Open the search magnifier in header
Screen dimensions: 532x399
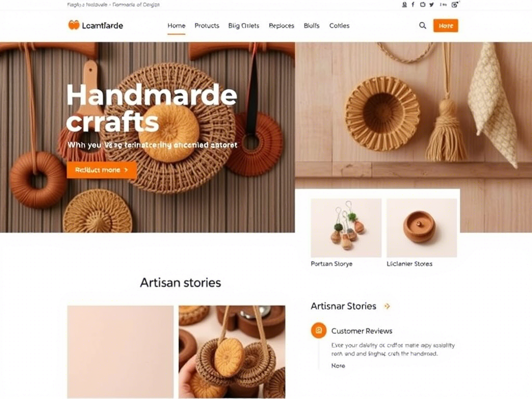coord(422,25)
